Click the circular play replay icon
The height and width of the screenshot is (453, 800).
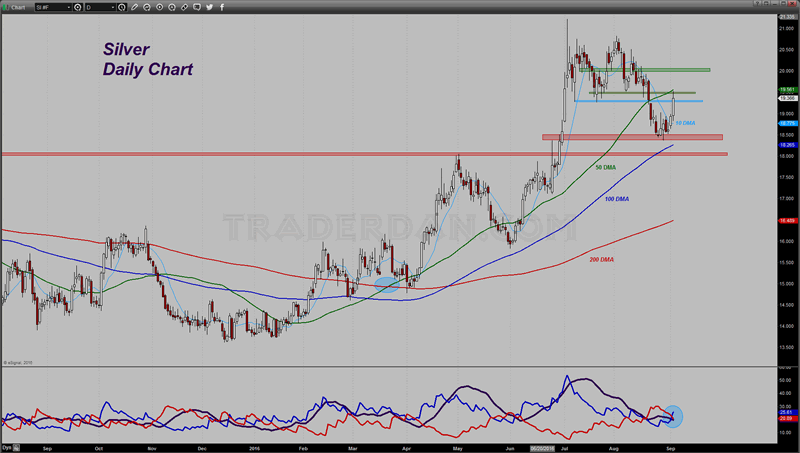pos(159,7)
